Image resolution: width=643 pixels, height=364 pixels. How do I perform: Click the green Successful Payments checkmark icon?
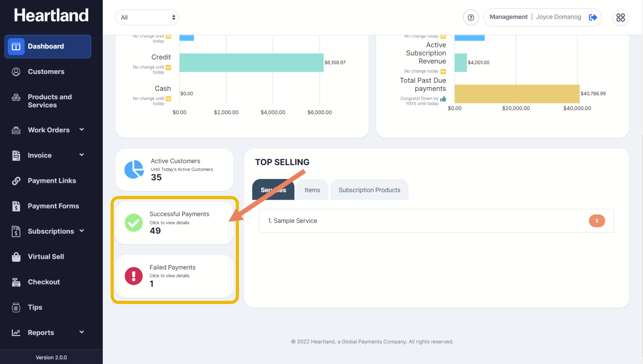[134, 223]
